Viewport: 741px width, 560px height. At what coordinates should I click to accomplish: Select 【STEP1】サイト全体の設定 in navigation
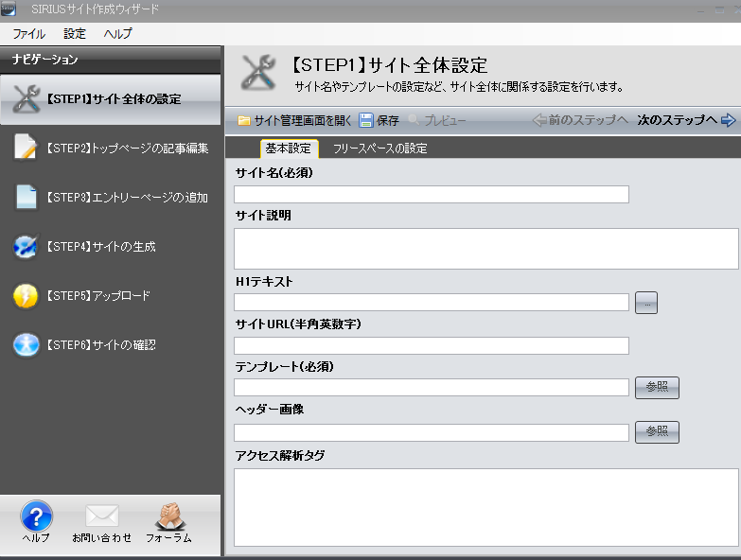coord(110,99)
